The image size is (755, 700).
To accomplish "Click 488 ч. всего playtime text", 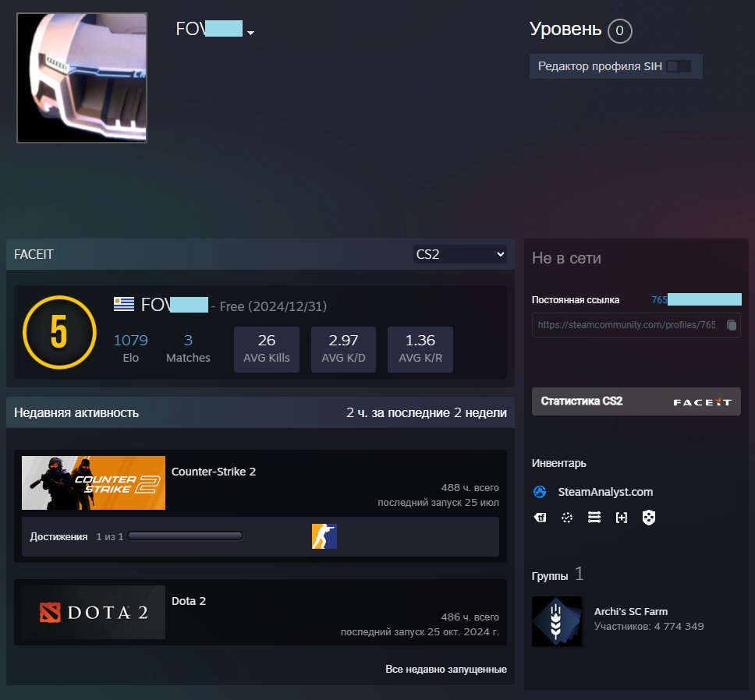I will (x=470, y=488).
